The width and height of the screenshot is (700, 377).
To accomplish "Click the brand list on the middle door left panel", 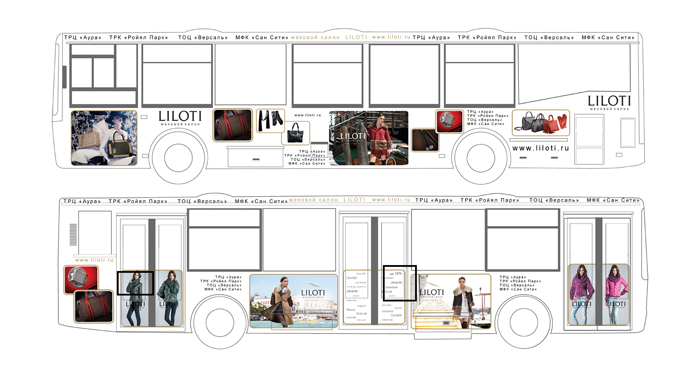I will click(x=356, y=297).
